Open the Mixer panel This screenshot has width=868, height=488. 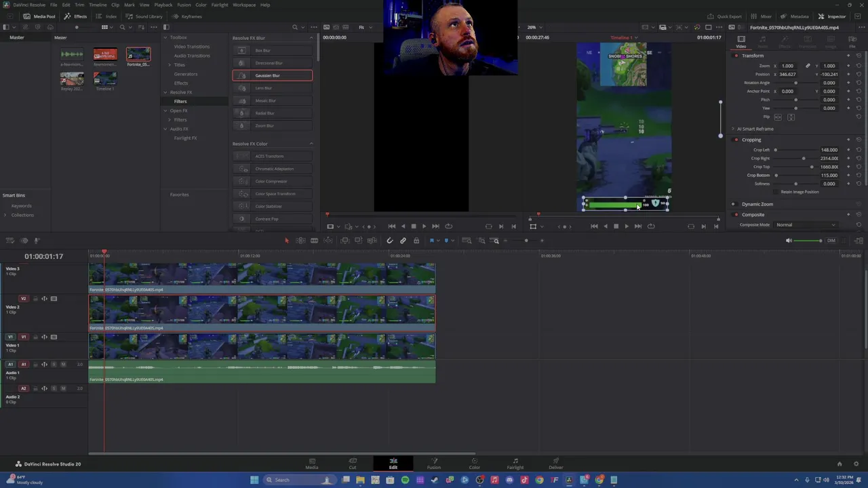[762, 16]
